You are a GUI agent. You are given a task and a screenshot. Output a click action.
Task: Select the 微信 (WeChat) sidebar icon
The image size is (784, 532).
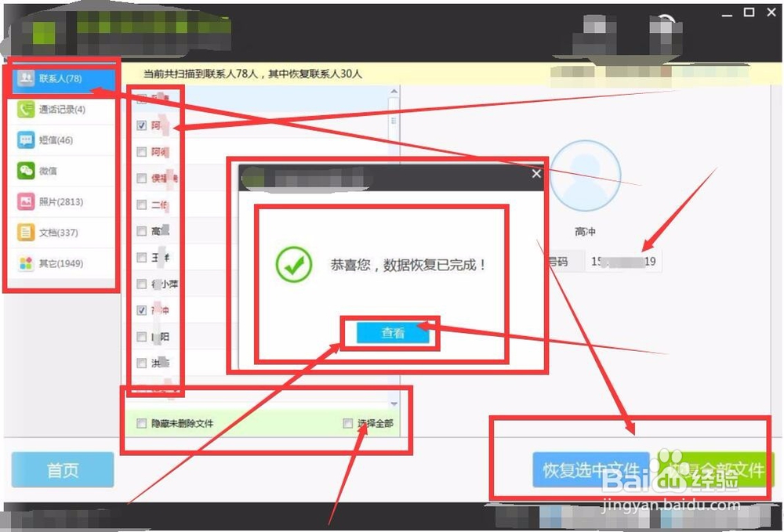point(26,171)
